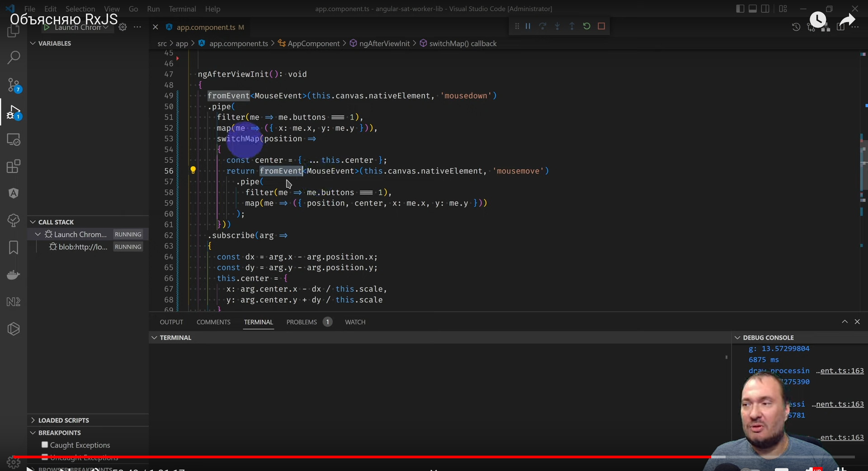868x471 pixels.
Task: Open the Nx Console view
Action: (14, 302)
